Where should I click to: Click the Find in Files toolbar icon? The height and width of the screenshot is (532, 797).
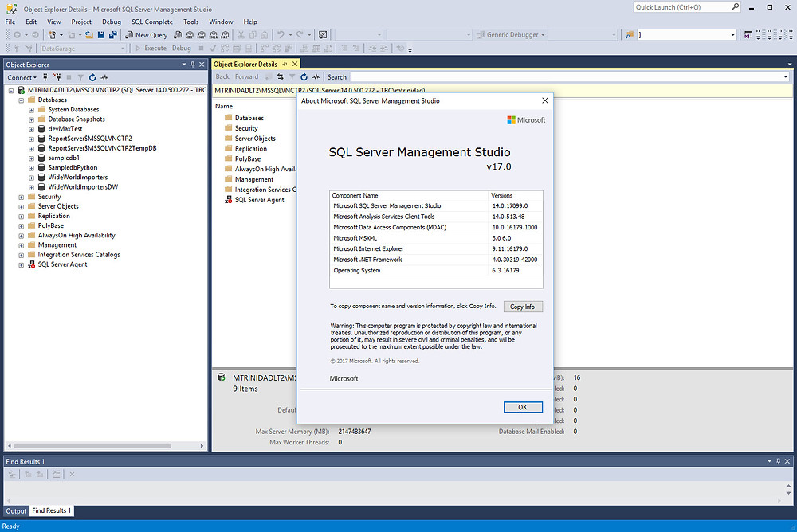[x=630, y=35]
